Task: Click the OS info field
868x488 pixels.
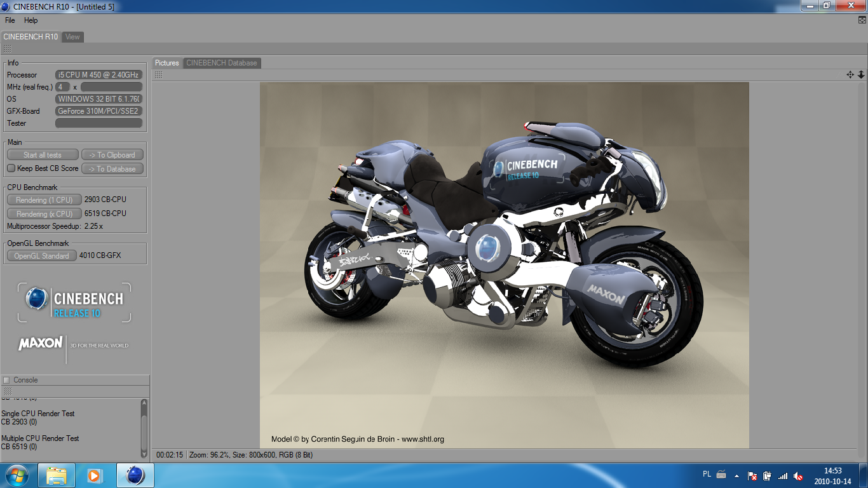Action: point(99,99)
